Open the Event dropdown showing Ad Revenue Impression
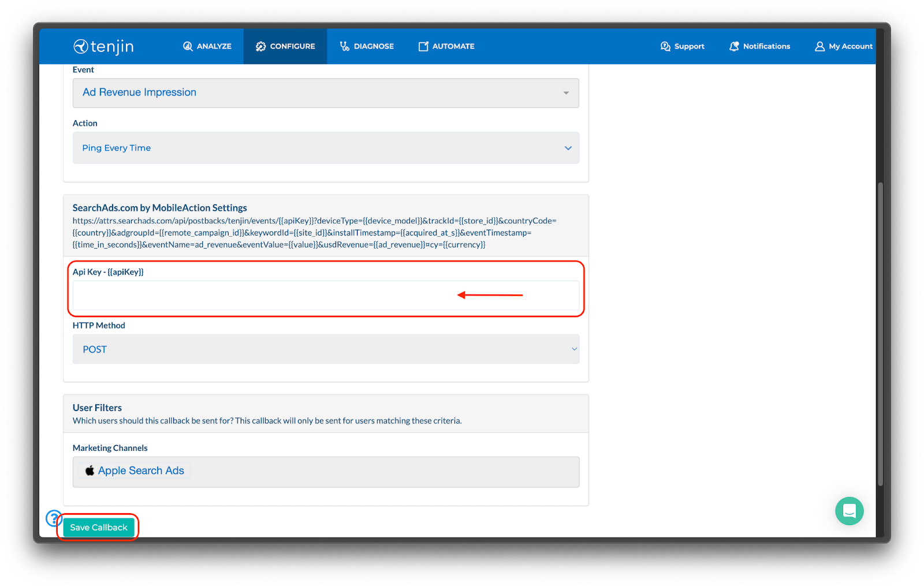 pos(326,93)
